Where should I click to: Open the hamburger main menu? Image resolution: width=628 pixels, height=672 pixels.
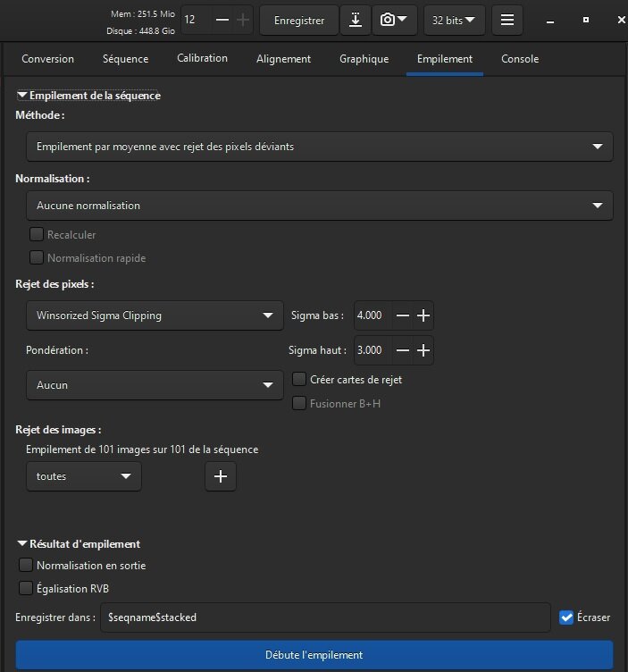[x=507, y=20]
